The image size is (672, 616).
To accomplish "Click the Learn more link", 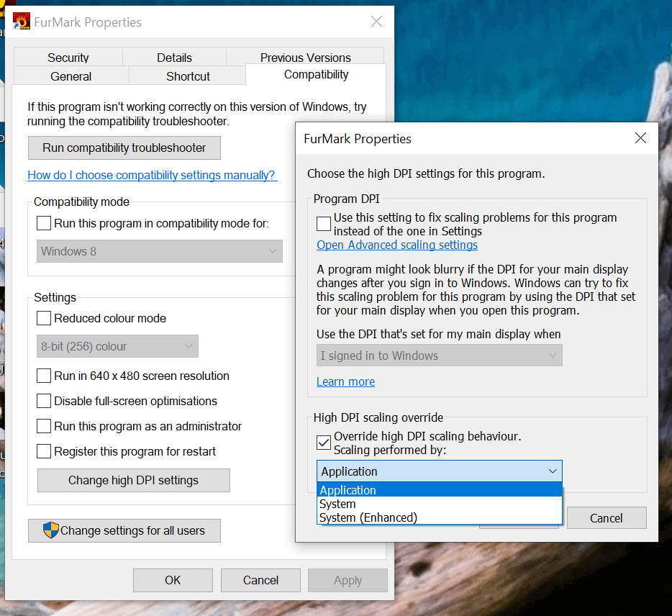I will click(345, 381).
